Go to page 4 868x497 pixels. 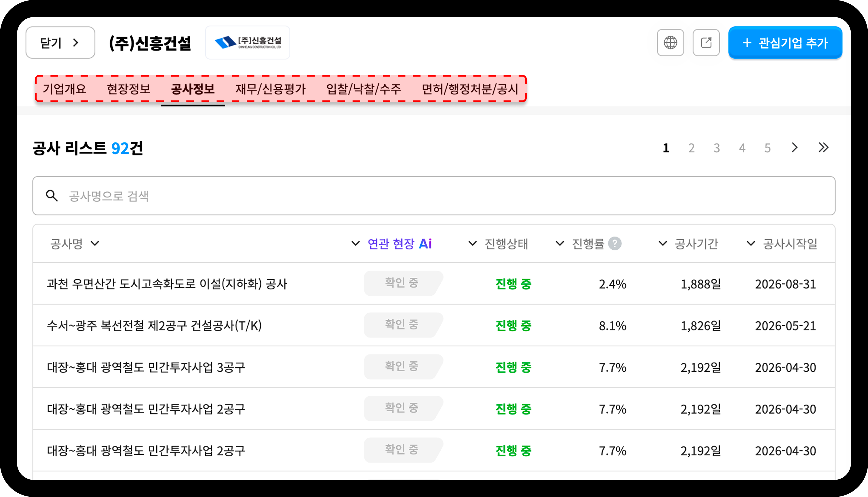[742, 148]
